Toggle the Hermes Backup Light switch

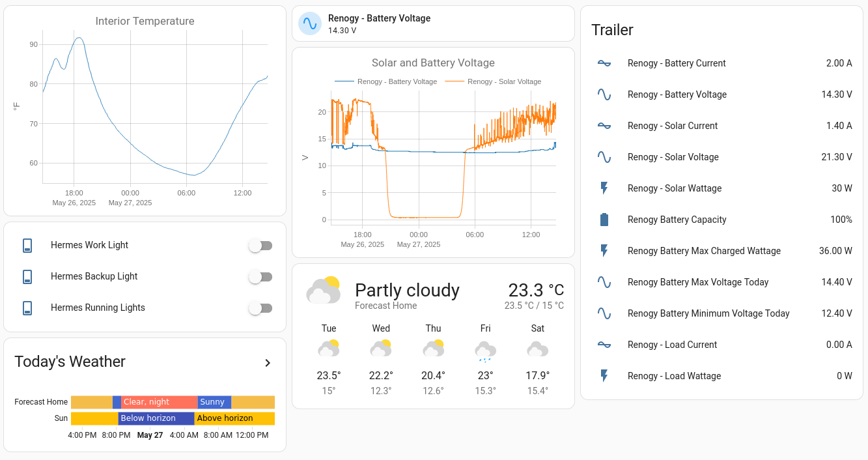click(260, 277)
